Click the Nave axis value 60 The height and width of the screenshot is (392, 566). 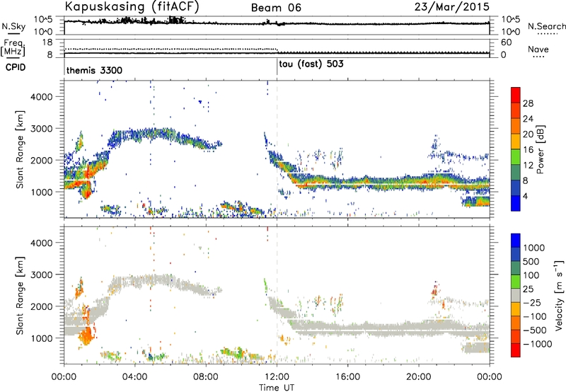(x=506, y=42)
